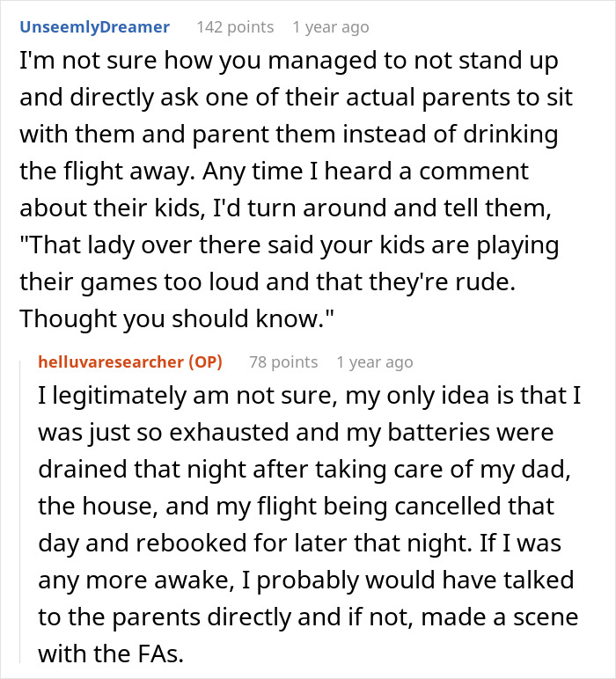616x679 pixels.
Task: Click line starting "the flight away"
Action: [x=274, y=171]
